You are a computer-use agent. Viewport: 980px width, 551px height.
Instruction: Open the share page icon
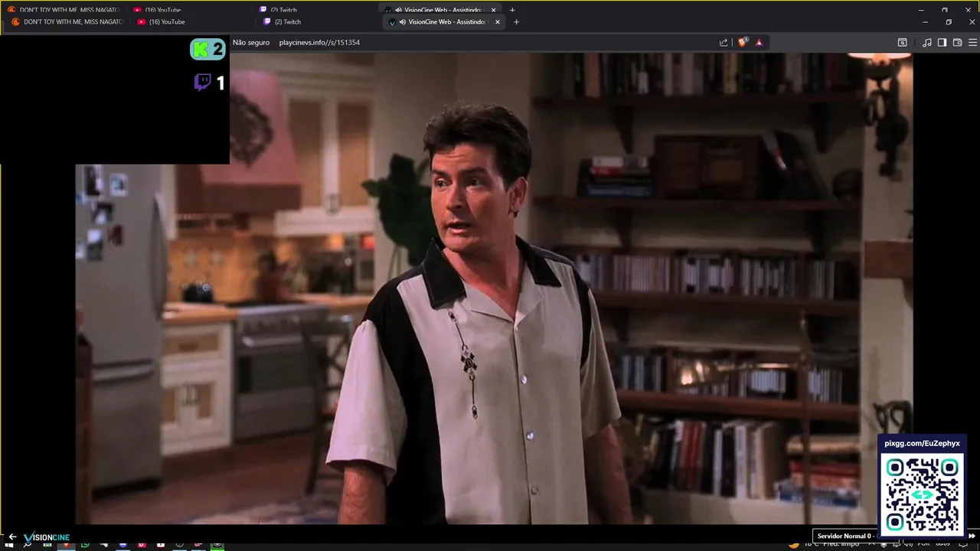click(724, 43)
